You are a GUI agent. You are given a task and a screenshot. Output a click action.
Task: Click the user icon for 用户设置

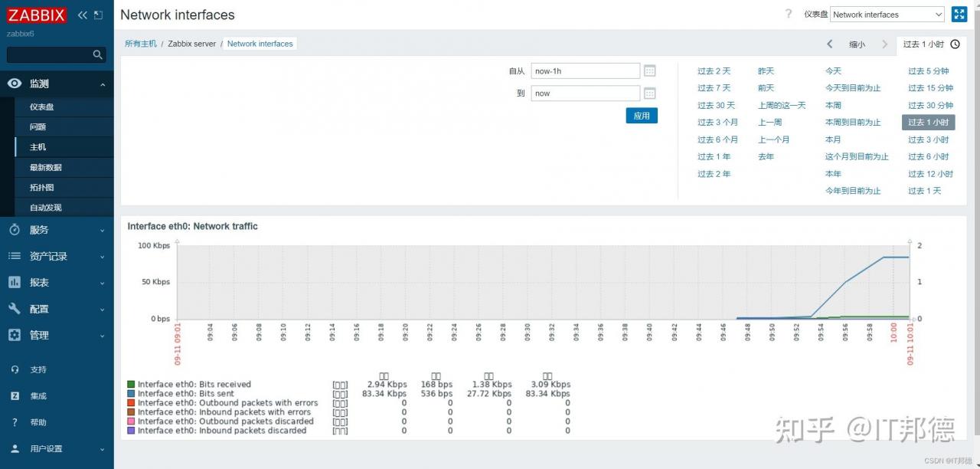pyautogui.click(x=15, y=448)
